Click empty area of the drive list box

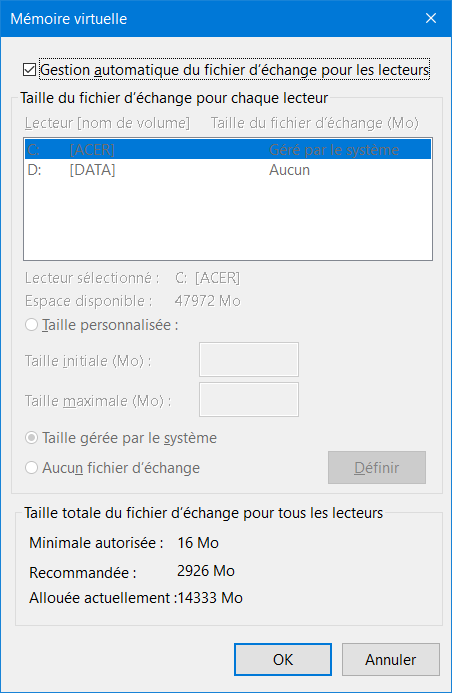point(228,220)
